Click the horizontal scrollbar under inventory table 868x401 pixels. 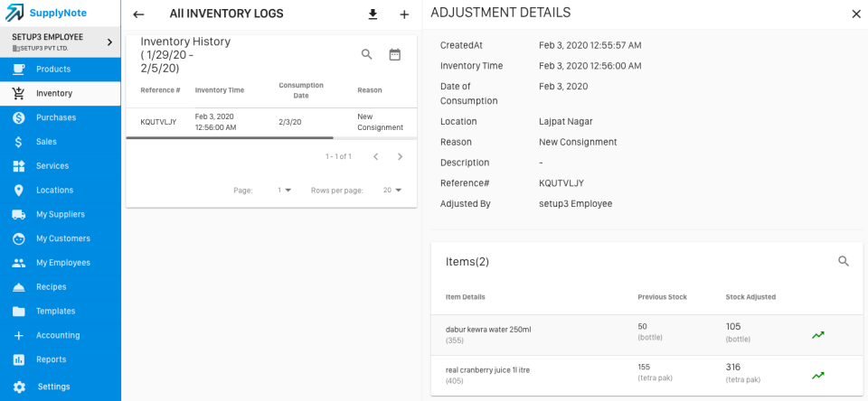pos(230,137)
